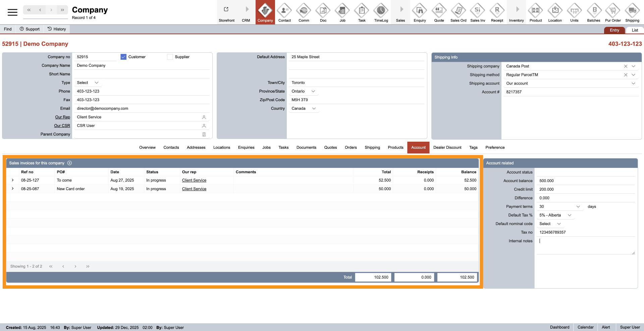Click the History button
The image size is (644, 331).
[x=57, y=29]
